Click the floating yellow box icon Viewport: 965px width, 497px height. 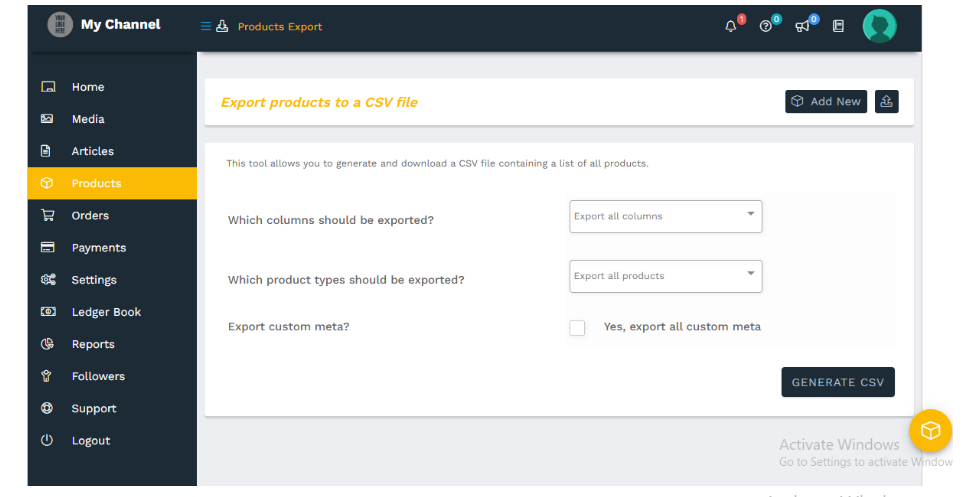click(x=931, y=431)
